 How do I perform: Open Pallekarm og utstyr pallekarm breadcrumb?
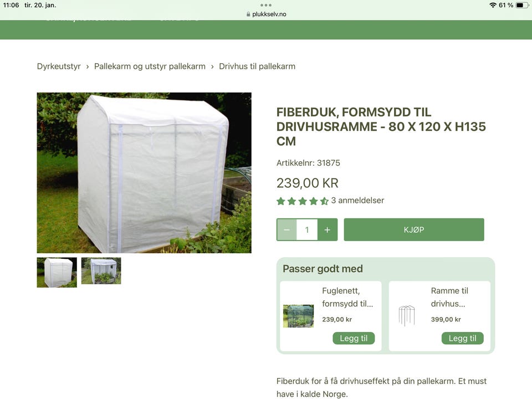150,66
